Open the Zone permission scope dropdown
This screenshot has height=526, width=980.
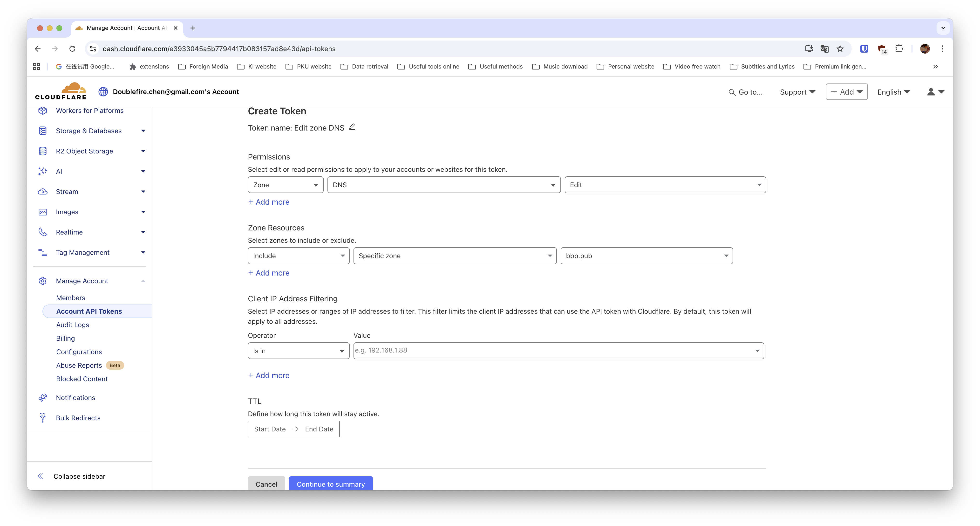(x=285, y=185)
